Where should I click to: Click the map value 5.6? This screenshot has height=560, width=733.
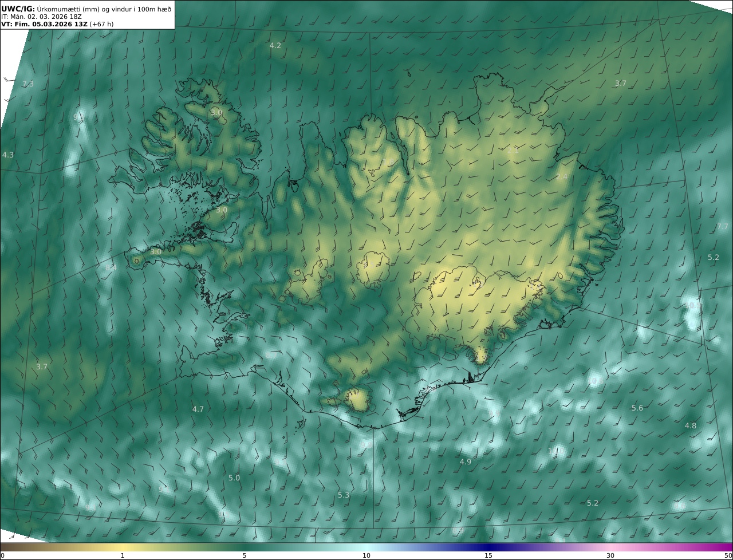coord(637,408)
